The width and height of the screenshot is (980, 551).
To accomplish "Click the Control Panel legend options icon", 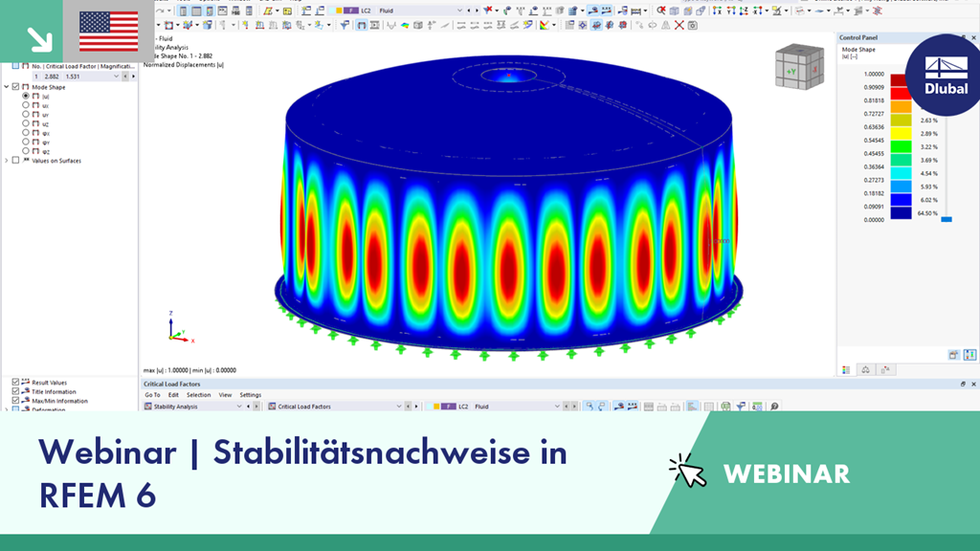I will pyautogui.click(x=969, y=355).
